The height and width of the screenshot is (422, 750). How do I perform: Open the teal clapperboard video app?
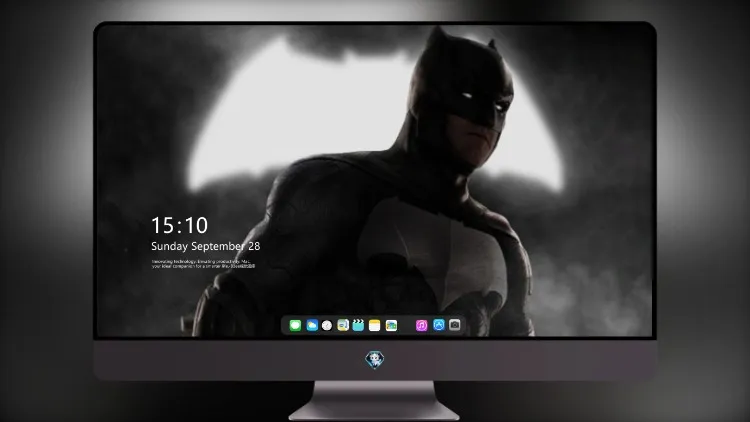358,325
